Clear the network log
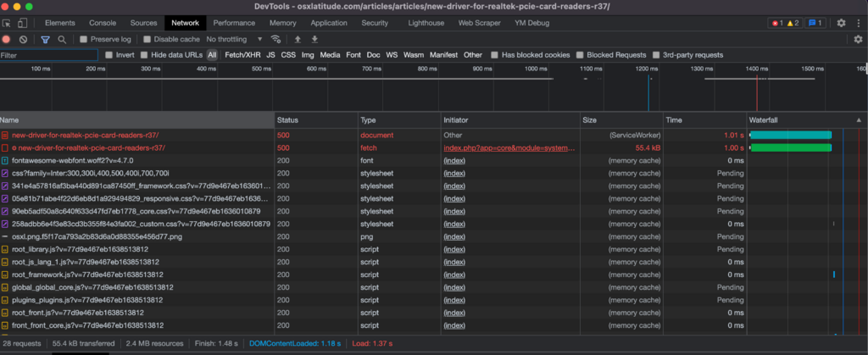Image resolution: width=868 pixels, height=355 pixels. [x=24, y=39]
